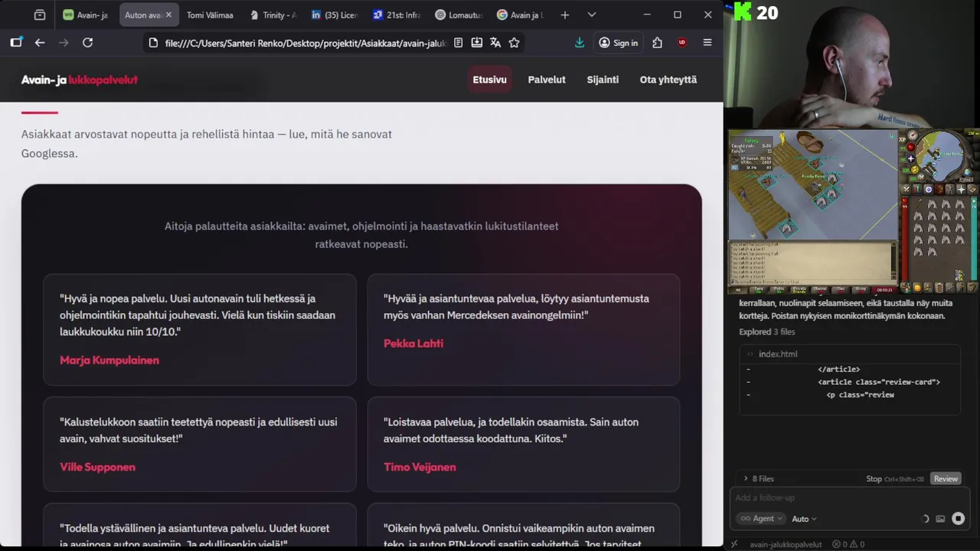Open the extensions puzzle icon

tap(657, 43)
